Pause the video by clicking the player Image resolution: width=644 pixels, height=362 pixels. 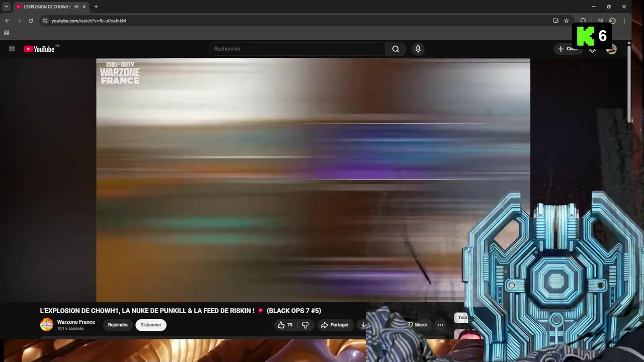point(313,180)
